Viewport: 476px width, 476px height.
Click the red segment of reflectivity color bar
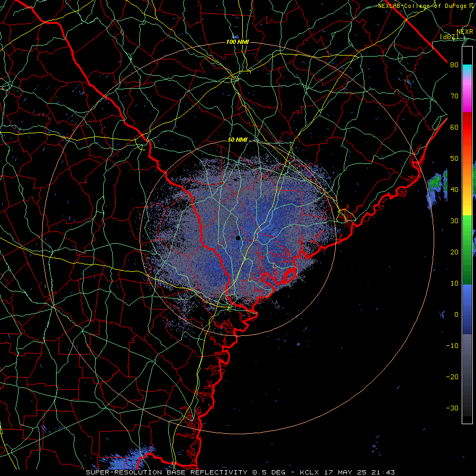tap(467, 128)
